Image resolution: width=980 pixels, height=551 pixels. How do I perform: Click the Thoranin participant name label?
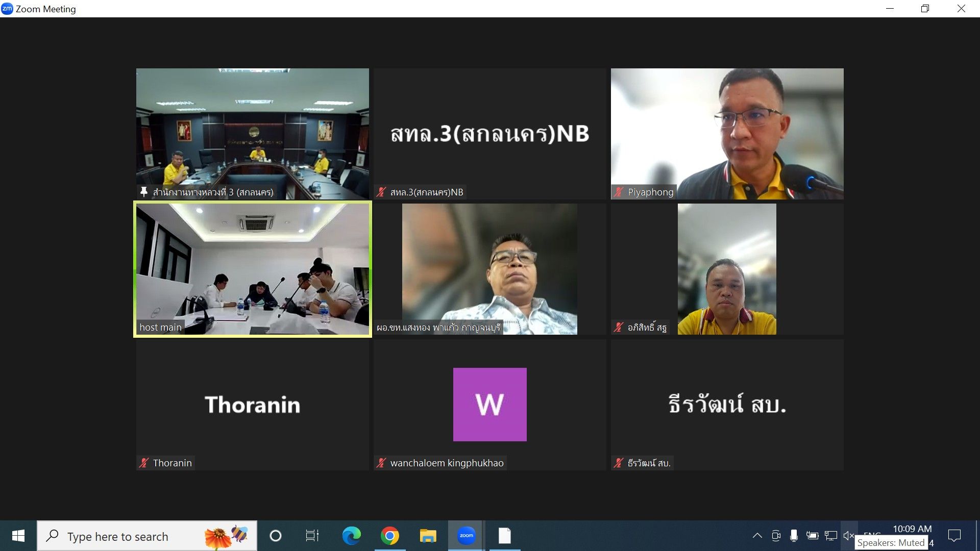point(172,463)
